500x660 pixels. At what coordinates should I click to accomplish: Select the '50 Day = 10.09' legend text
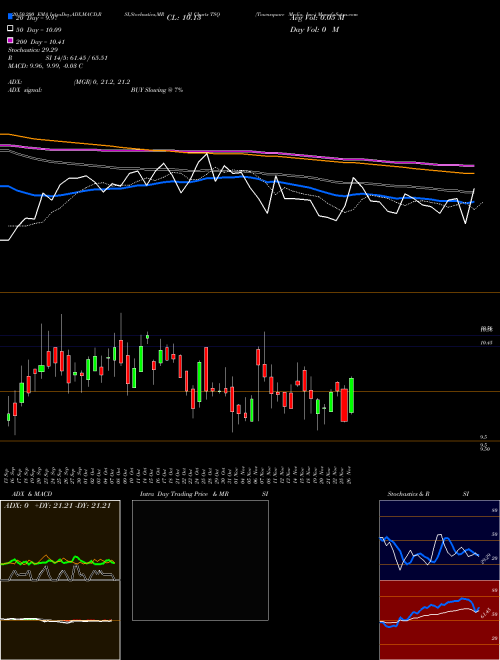(39, 30)
